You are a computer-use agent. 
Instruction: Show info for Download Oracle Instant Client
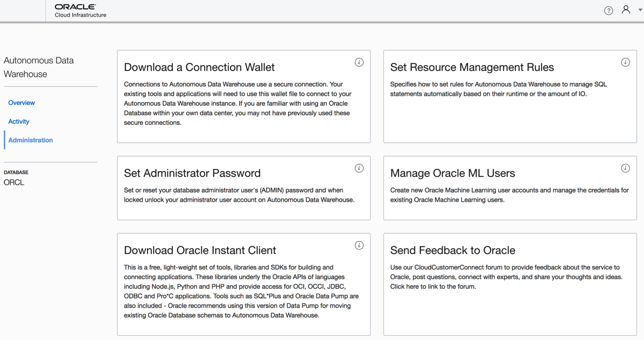pyautogui.click(x=359, y=245)
